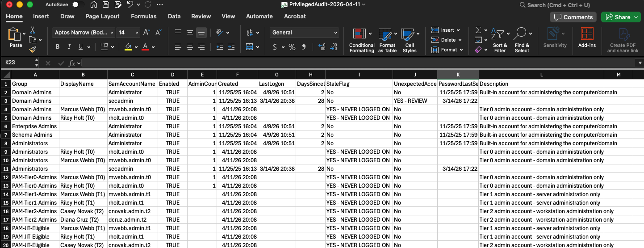The height and width of the screenshot is (248, 644).
Task: Click the Orientation angled text icon
Action: pyautogui.click(x=220, y=33)
